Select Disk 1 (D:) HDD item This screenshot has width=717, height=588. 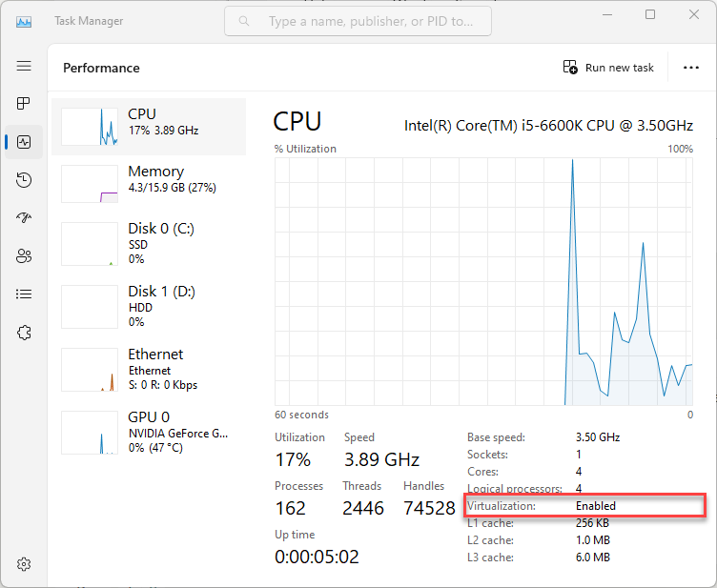149,306
